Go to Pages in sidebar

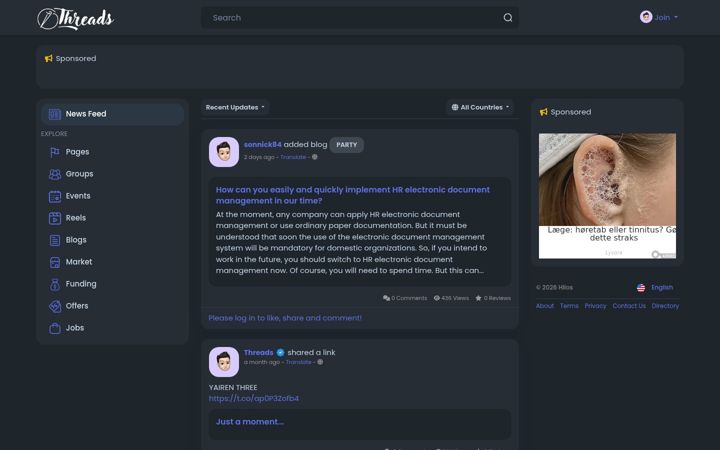[112, 152]
